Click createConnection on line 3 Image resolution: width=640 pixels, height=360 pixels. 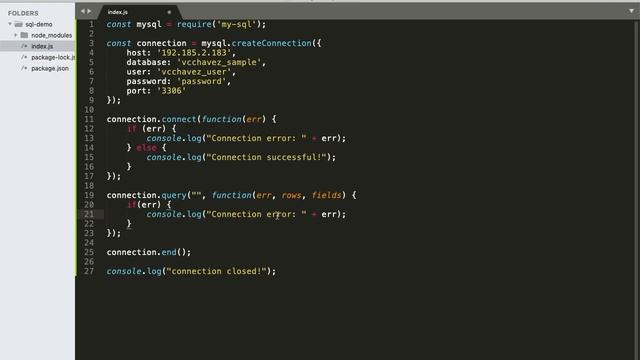(271, 43)
